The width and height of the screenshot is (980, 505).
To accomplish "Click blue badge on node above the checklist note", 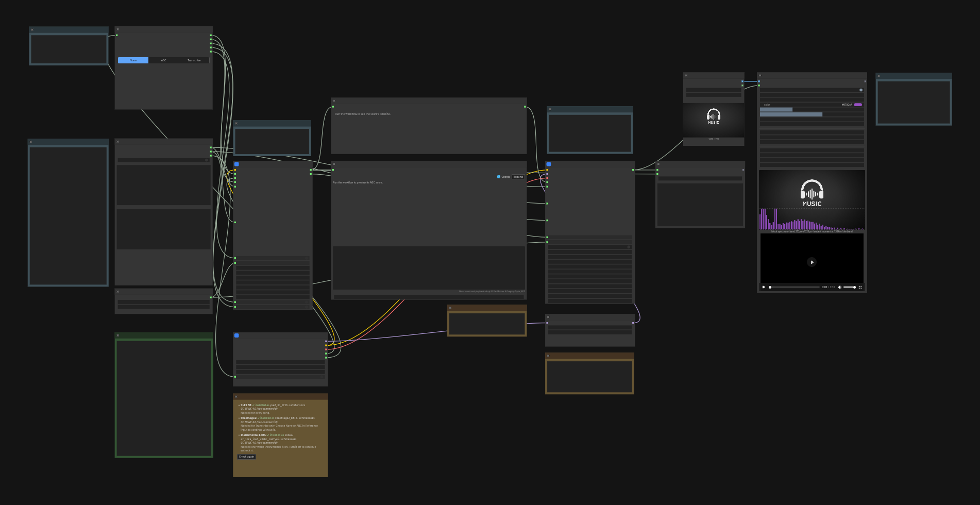I will [236, 335].
